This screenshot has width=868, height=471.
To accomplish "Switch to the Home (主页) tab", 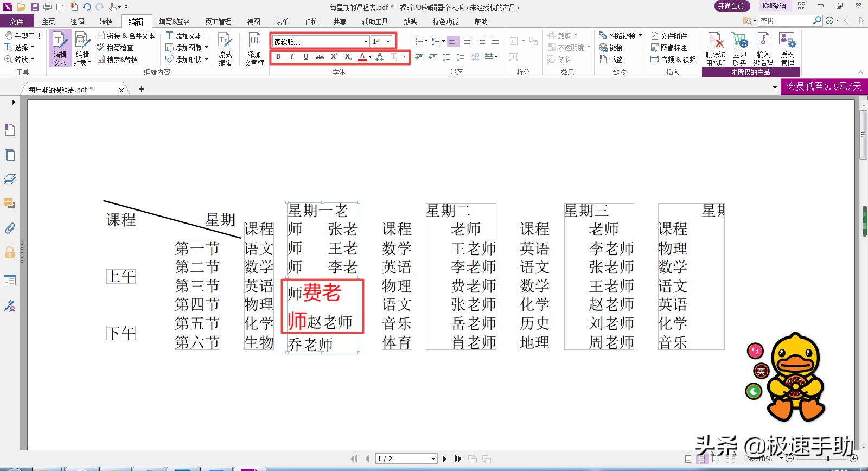I will coord(49,22).
